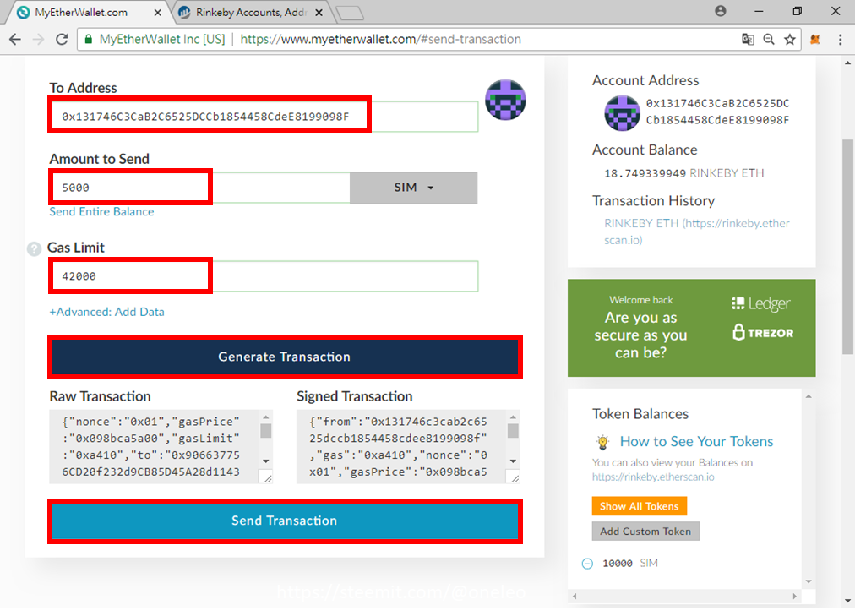Screen dimensions: 855x616
Task: Click the TREZOR logo in green banner
Action: click(763, 332)
